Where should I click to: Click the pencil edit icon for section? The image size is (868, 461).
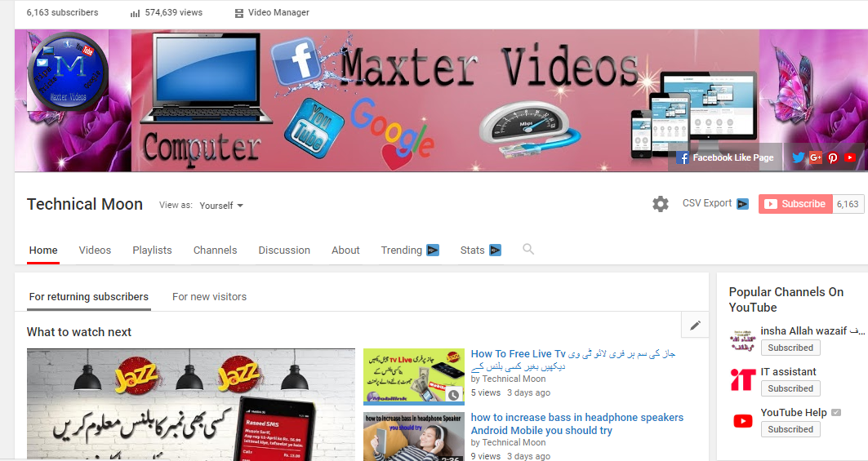pos(695,325)
